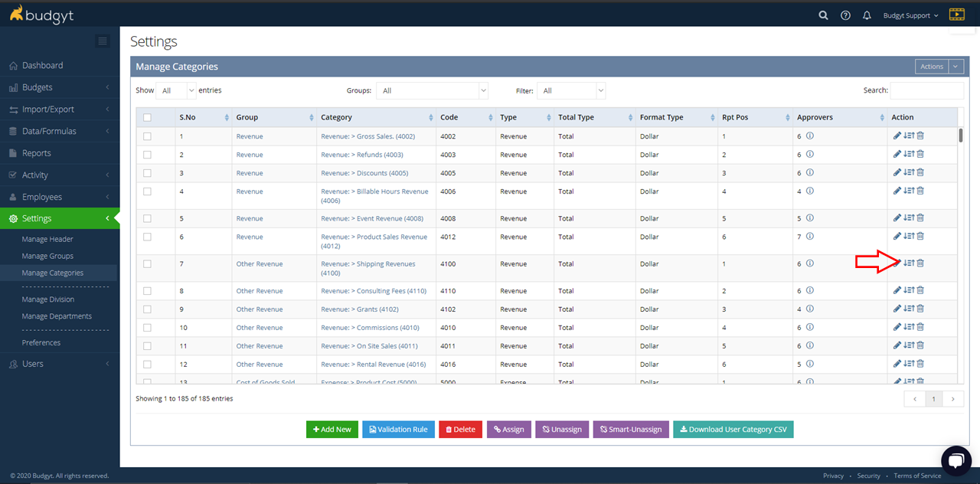Open the Groups dropdown filter
Image resolution: width=980 pixels, height=484 pixels.
432,90
